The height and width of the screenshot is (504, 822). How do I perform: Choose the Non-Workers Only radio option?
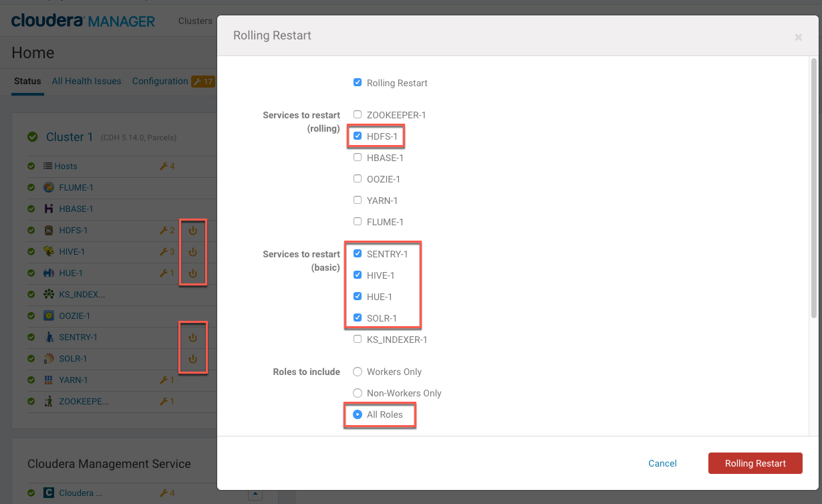(x=358, y=393)
